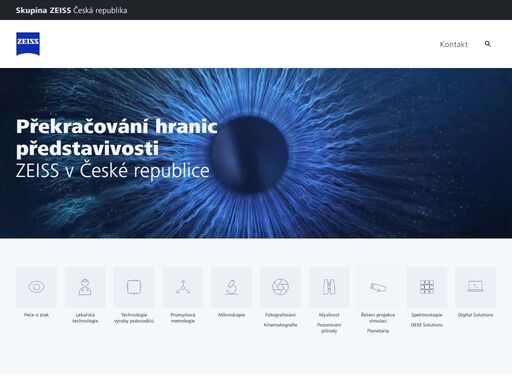Click the eye icon for Péče o zrak
This screenshot has width=512, height=384.
(36, 287)
